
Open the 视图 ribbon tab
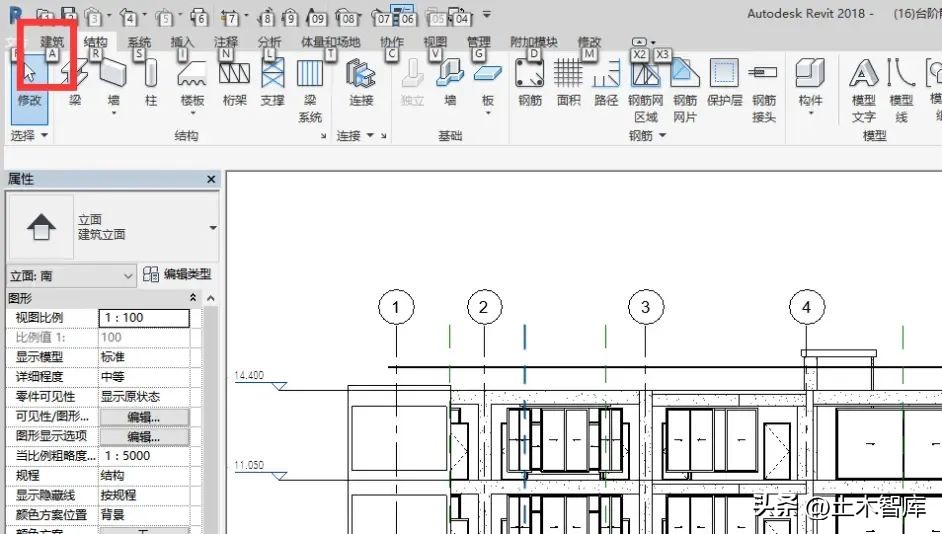[435, 42]
